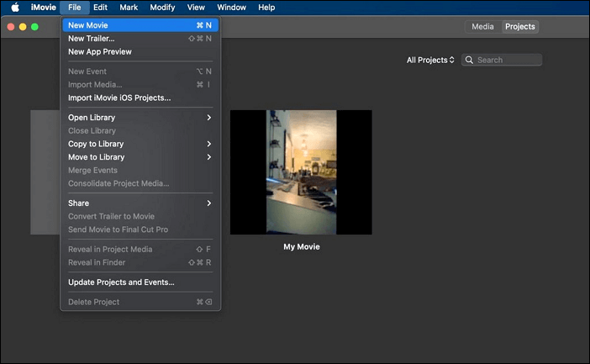590x364 pixels.
Task: Switch to the Projects tab
Action: coord(519,27)
